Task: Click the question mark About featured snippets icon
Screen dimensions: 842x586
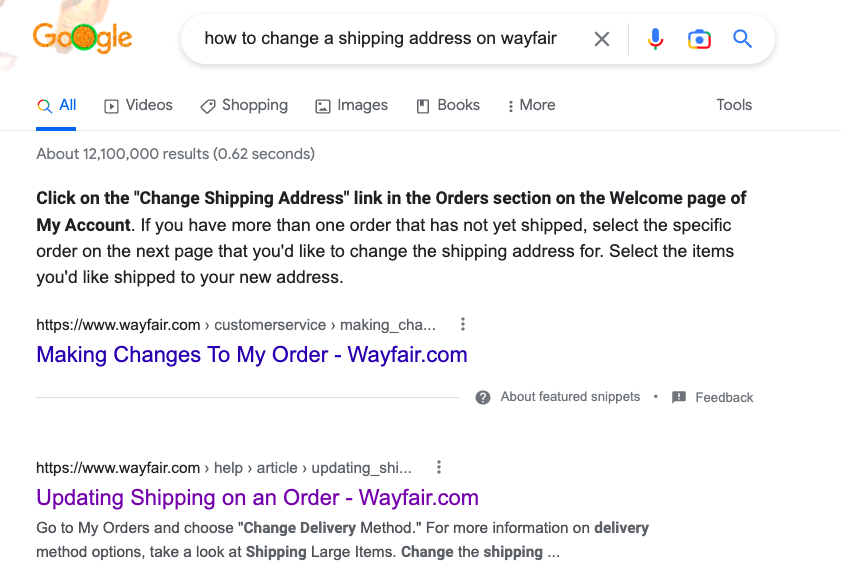Action: tap(483, 397)
